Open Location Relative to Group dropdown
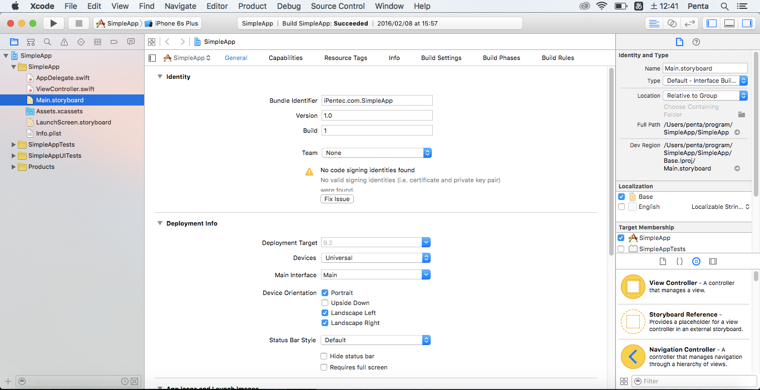The width and height of the screenshot is (760, 390). [705, 96]
